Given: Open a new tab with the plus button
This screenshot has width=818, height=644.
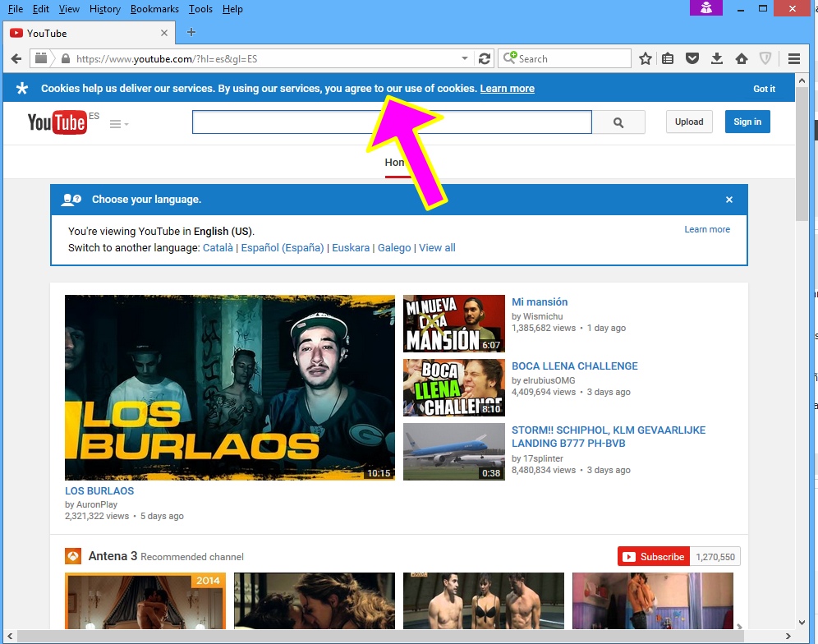Looking at the screenshot, I should [191, 32].
